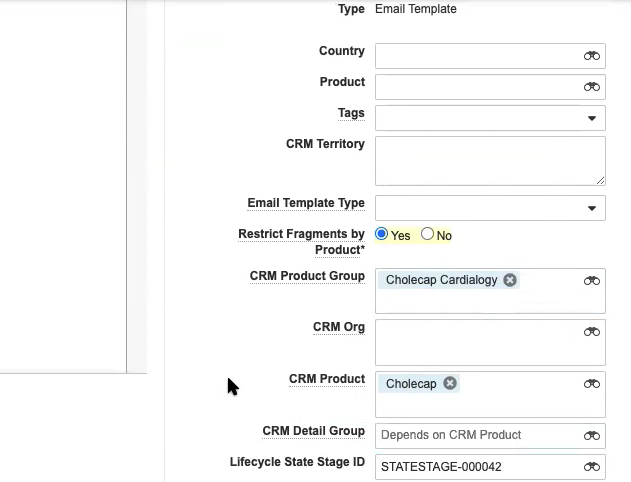Open the CRM Org lookup binoculars icon
The height and width of the screenshot is (482, 631).
[592, 331]
